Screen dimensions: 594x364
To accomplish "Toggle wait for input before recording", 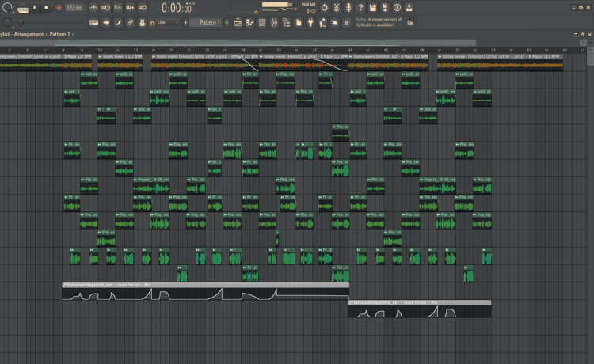I will [106, 7].
